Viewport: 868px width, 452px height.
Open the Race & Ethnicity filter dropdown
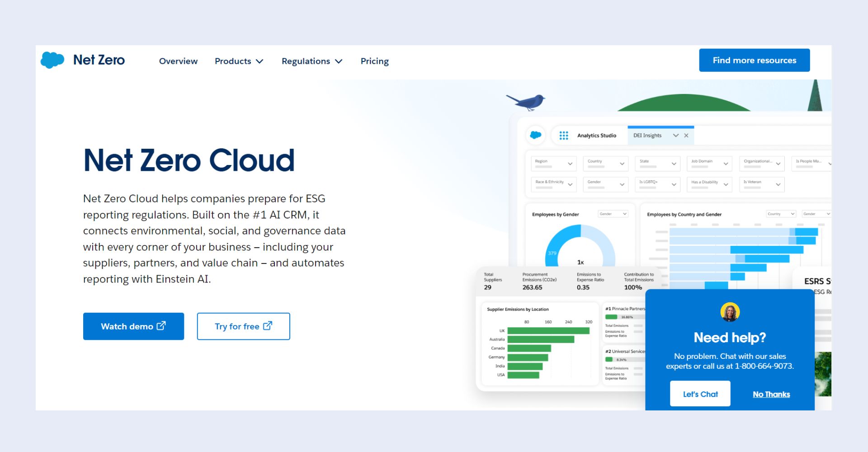click(x=554, y=184)
